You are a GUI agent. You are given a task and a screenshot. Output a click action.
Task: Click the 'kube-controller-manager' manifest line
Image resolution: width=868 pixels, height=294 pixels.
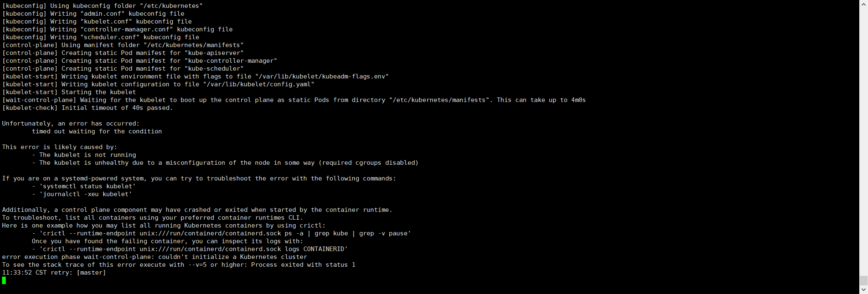tap(140, 61)
